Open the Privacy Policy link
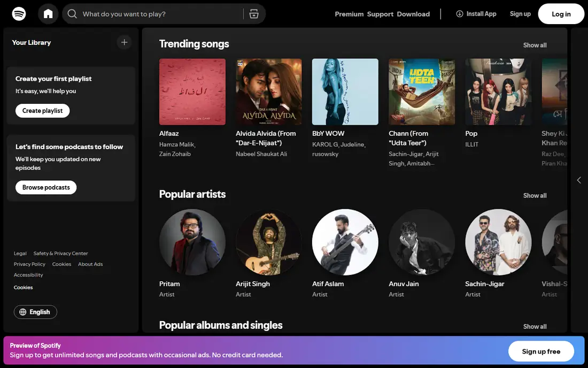Viewport: 588px width, 368px height. coord(29,264)
